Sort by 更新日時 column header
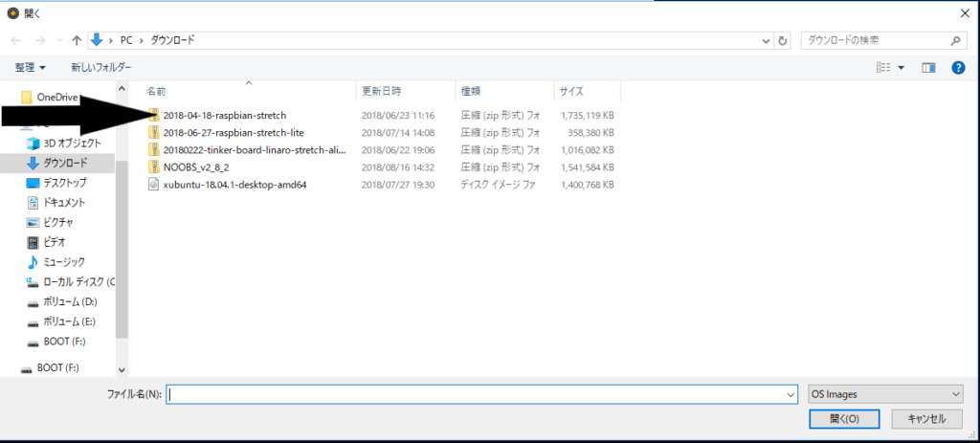 pyautogui.click(x=381, y=91)
